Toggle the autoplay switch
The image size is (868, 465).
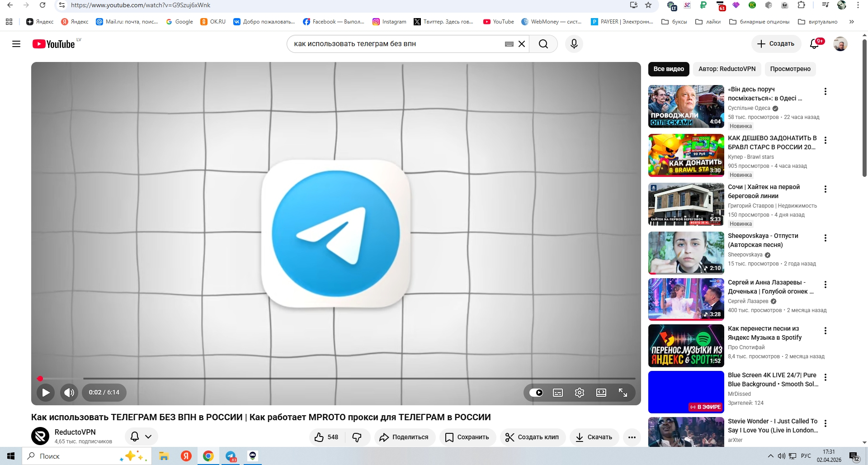coord(536,393)
